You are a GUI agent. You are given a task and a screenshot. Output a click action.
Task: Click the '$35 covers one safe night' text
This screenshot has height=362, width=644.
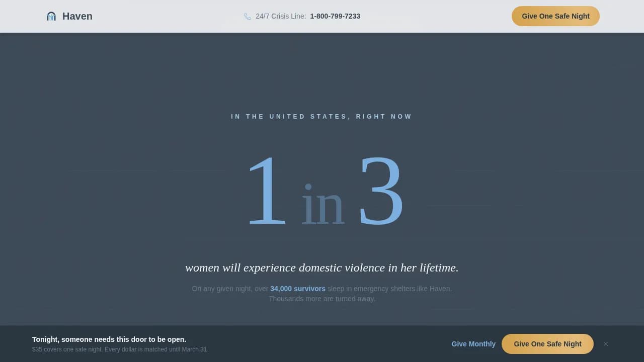(67, 349)
